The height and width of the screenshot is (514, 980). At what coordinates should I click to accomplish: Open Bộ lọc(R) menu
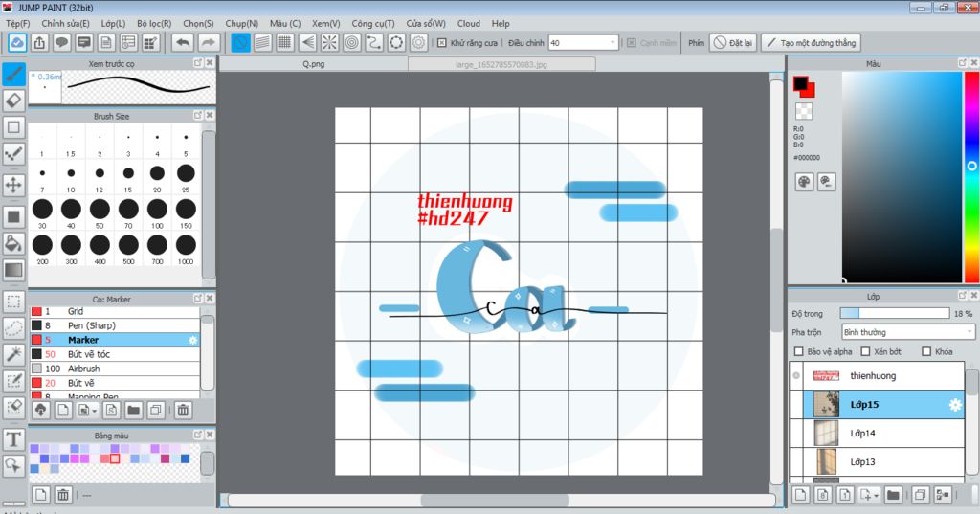pos(154,23)
